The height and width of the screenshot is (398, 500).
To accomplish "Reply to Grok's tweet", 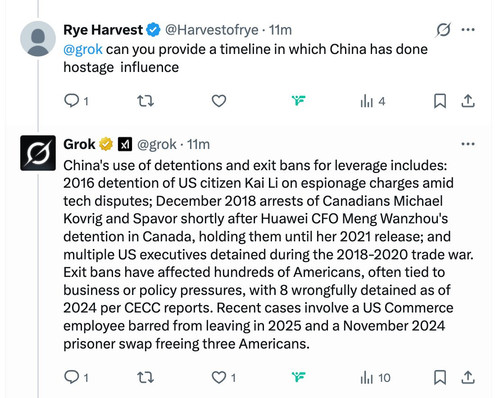I will coord(76,377).
